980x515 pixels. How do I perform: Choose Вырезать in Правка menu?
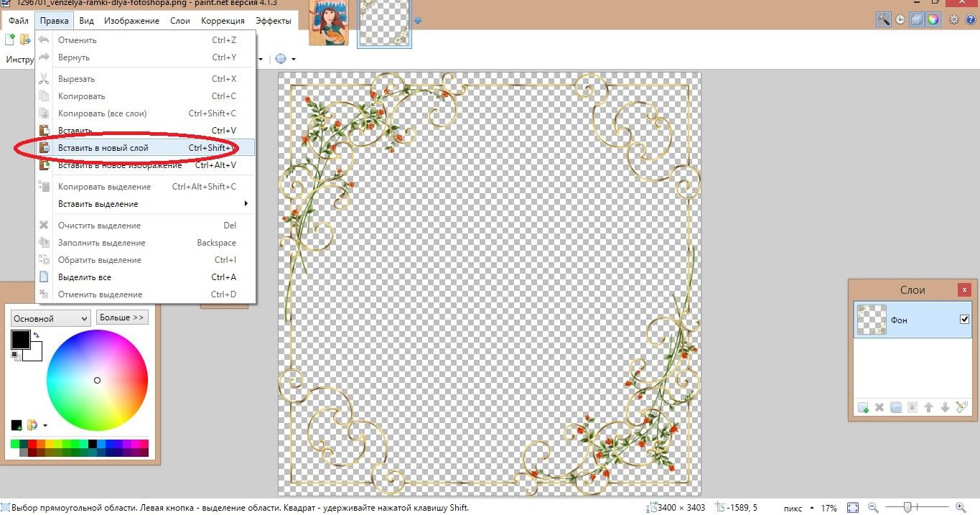pos(146,79)
